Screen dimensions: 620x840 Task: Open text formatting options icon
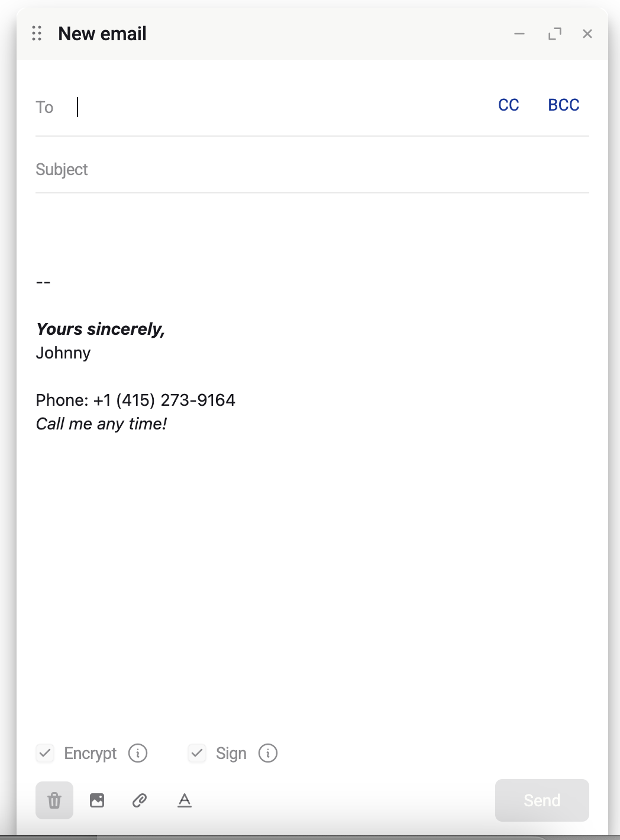pos(185,800)
